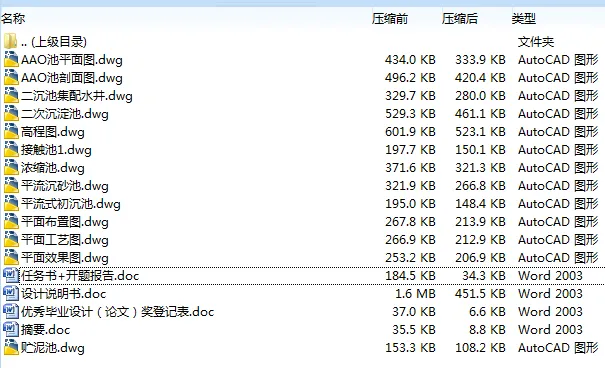Click the icon for 贮泥池.dwg

click(11, 348)
